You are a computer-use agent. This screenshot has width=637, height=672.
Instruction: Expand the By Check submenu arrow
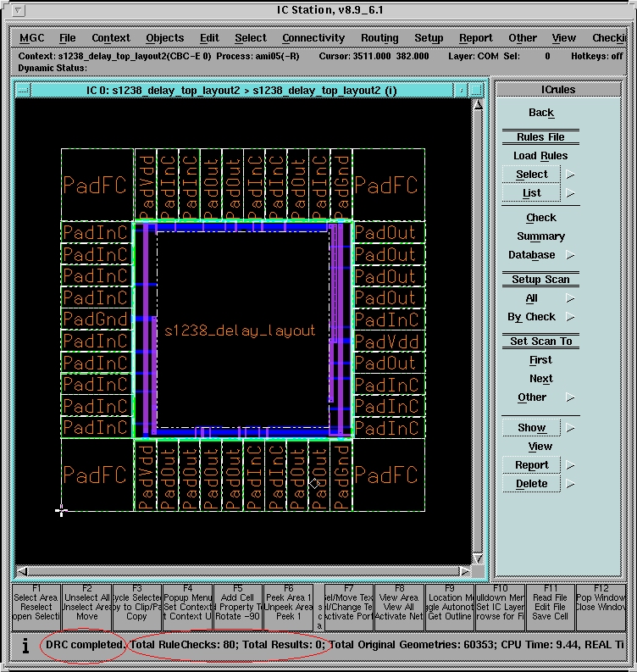pyautogui.click(x=570, y=317)
